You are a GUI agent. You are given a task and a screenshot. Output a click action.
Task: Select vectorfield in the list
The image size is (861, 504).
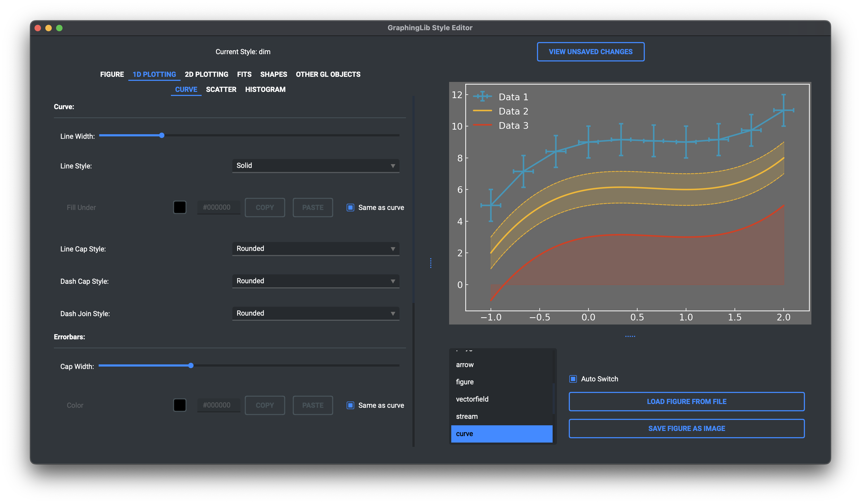coord(502,399)
